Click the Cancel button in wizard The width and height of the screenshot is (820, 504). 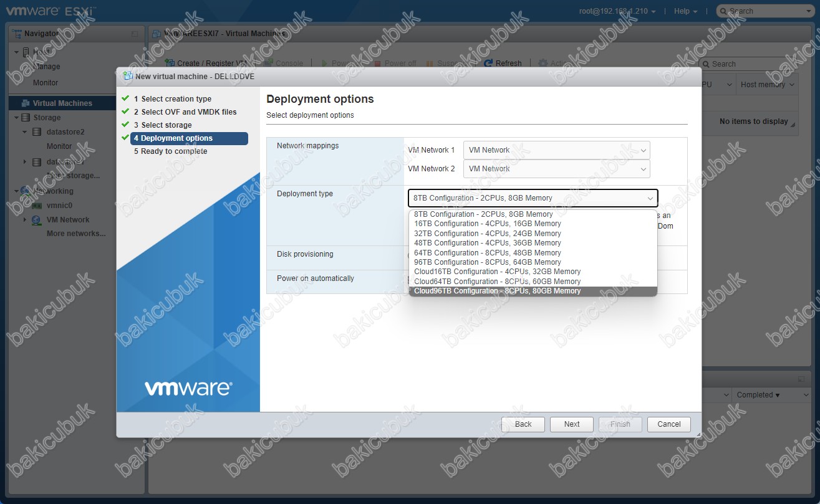click(669, 424)
